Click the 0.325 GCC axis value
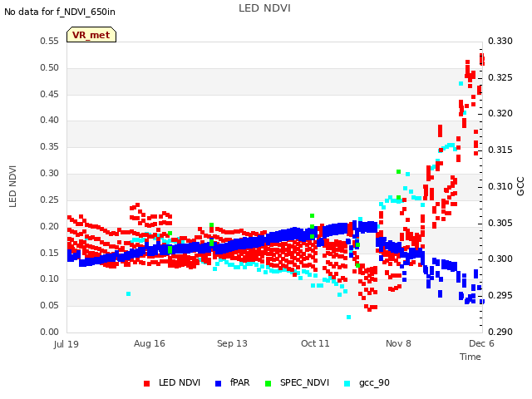 pyautogui.click(x=500, y=77)
